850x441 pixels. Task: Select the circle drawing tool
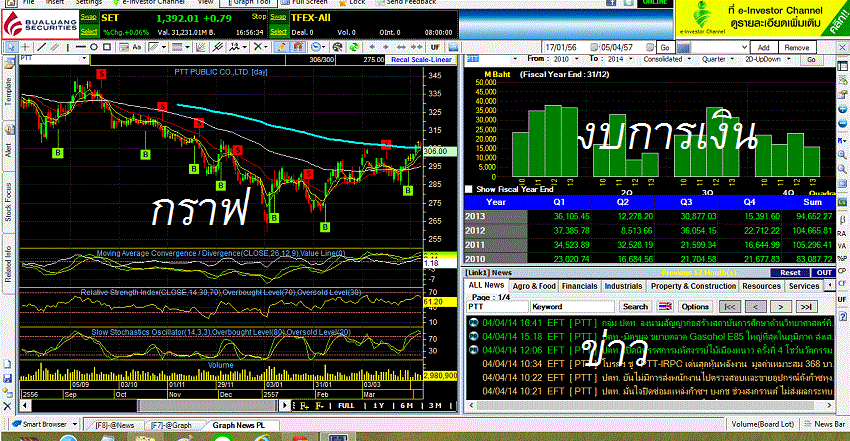coord(93,47)
